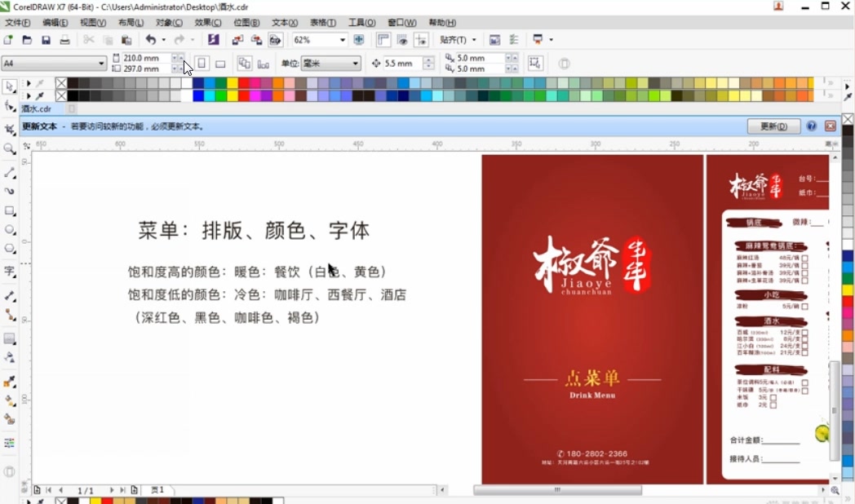The image size is (855, 504).
Task: Open the 效果 menu
Action: [208, 23]
